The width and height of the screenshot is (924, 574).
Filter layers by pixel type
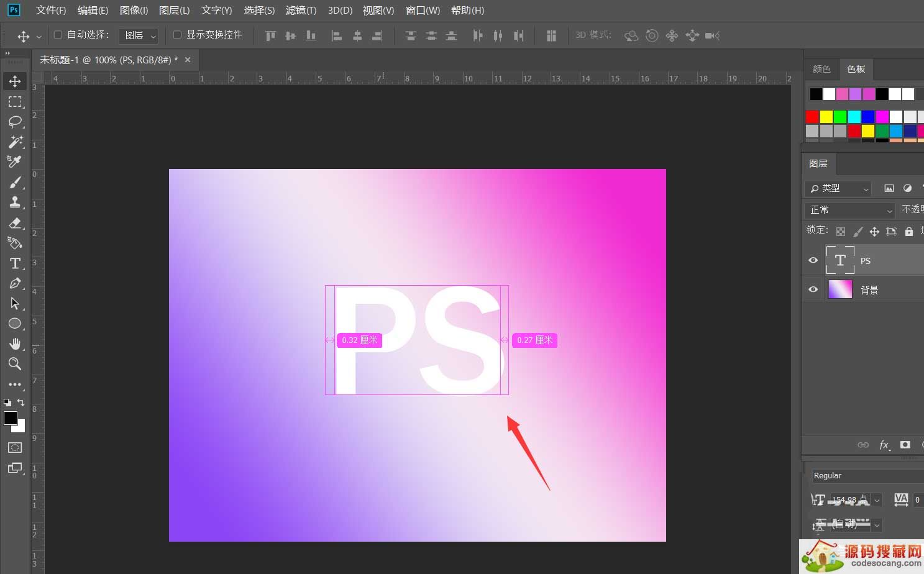pyautogui.click(x=889, y=188)
